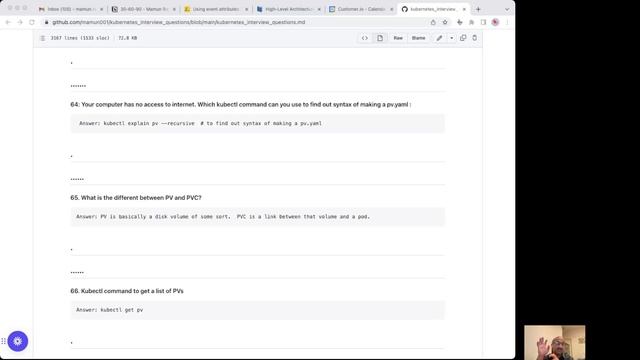Select the 72.8 KB file size
640x360 pixels.
pyautogui.click(x=128, y=38)
